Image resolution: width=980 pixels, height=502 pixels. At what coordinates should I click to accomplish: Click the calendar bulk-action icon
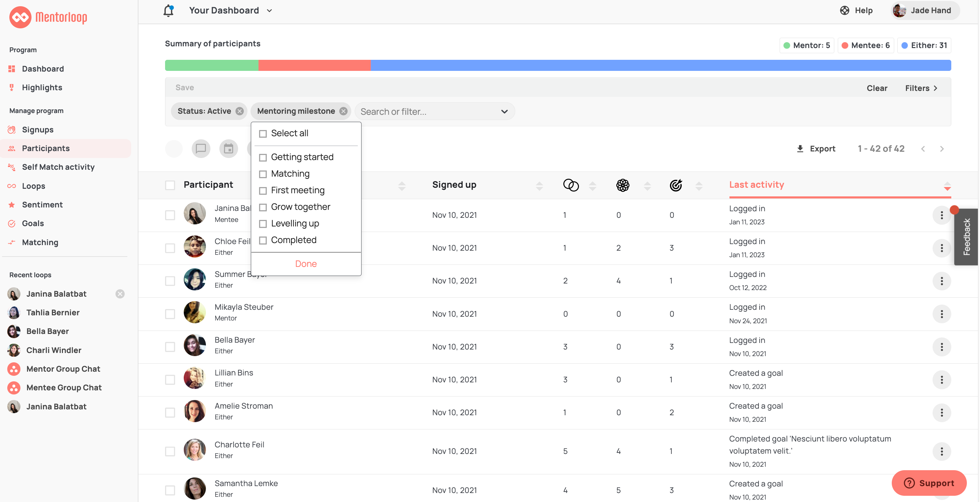228,149
